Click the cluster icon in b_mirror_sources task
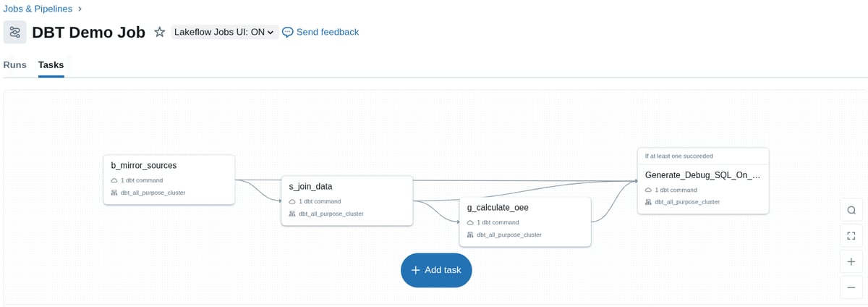 click(114, 193)
